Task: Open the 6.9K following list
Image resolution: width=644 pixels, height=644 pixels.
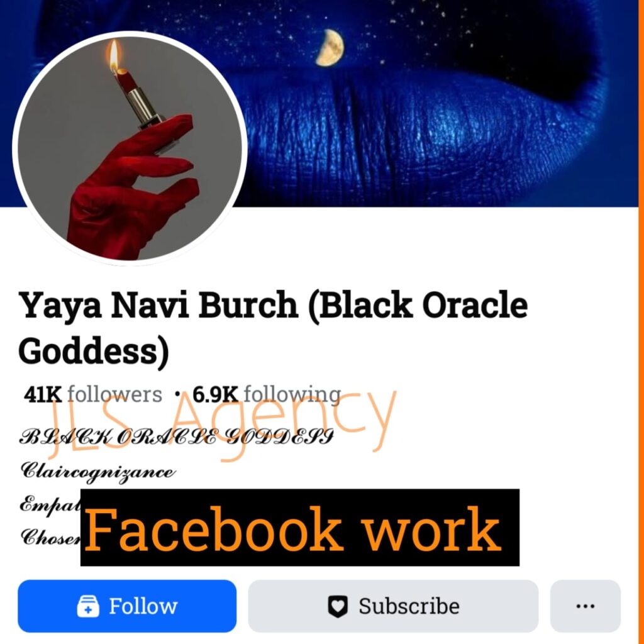Action: 267,395
